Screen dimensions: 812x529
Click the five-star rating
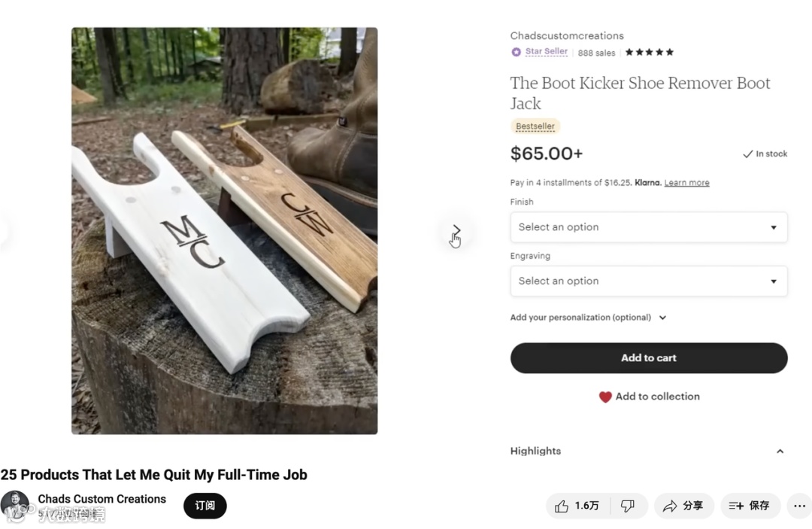pos(649,53)
